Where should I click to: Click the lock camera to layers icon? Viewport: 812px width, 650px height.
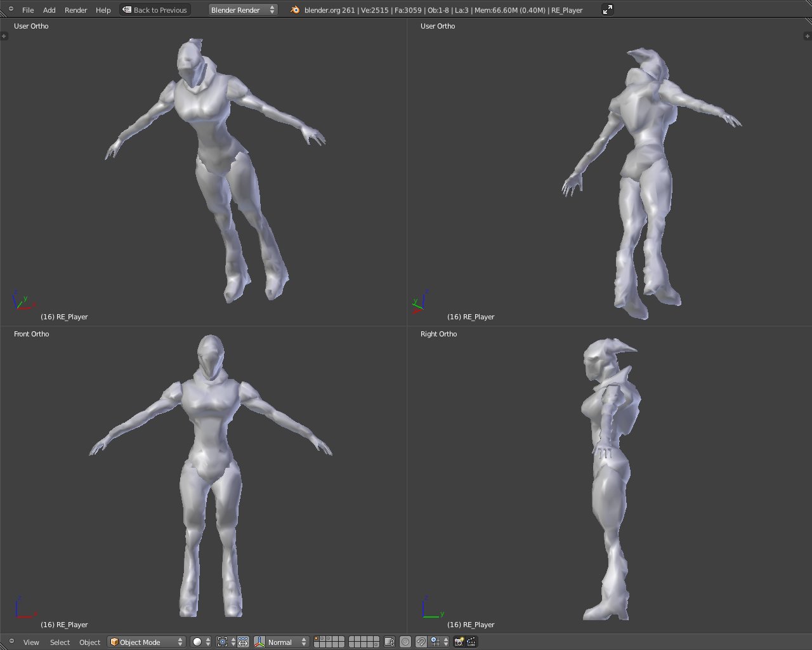[x=390, y=642]
